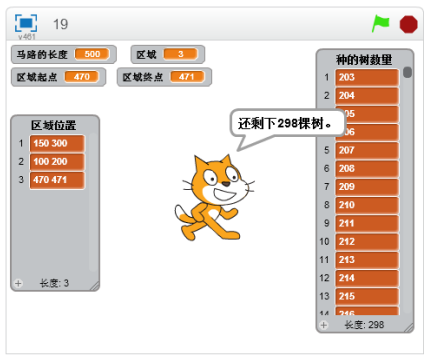The width and height of the screenshot is (431, 360).
Task: Grab resize handle of 区域位置 list
Action: coord(95,286)
